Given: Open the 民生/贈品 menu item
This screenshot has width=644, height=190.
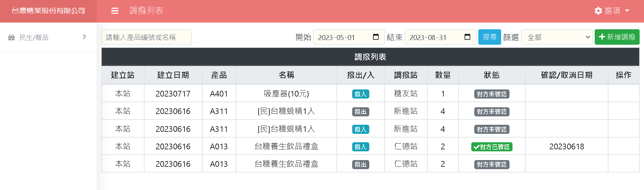Looking at the screenshot, I should 34,37.
